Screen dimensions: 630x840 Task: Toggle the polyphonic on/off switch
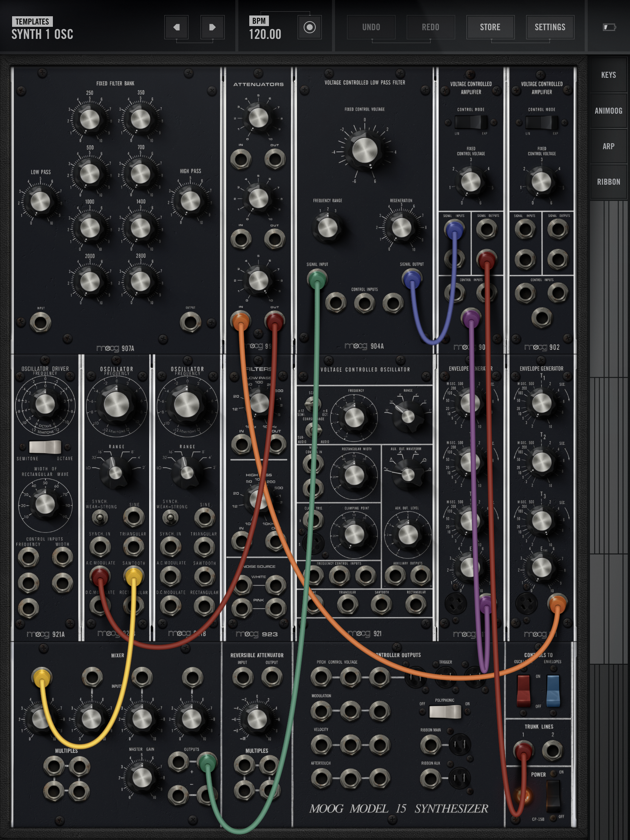coord(445,712)
